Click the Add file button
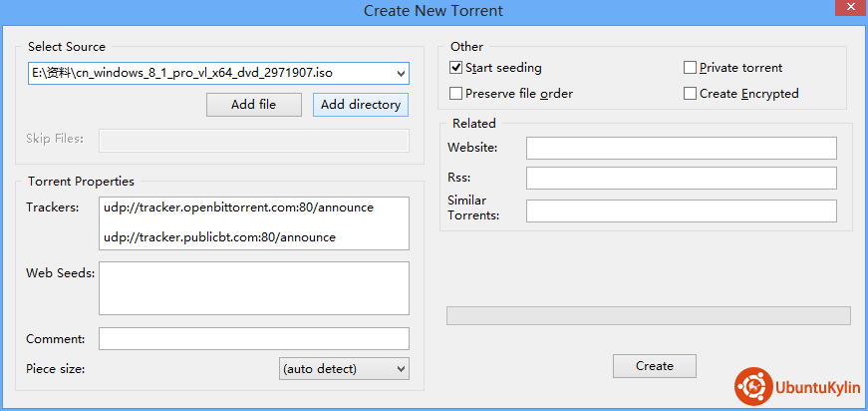The image size is (868, 411). coord(254,105)
